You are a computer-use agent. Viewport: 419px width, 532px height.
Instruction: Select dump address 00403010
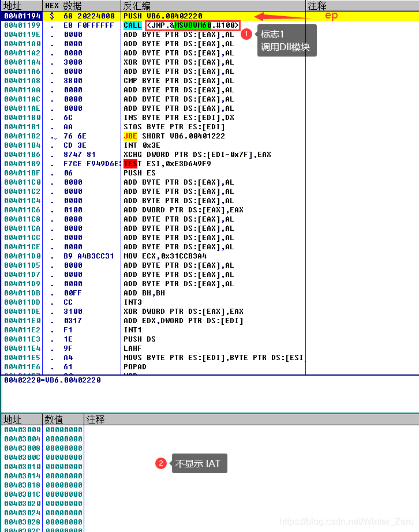[x=23, y=467]
